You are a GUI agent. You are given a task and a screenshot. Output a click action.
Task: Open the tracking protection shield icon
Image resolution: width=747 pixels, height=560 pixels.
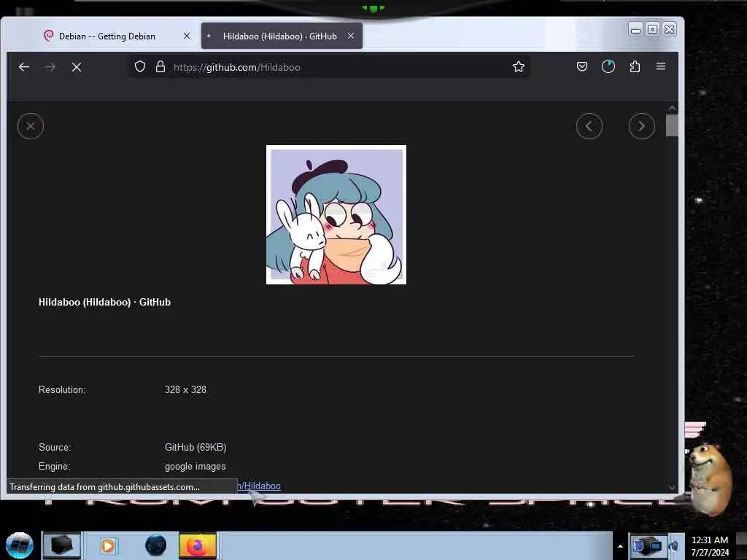click(139, 66)
